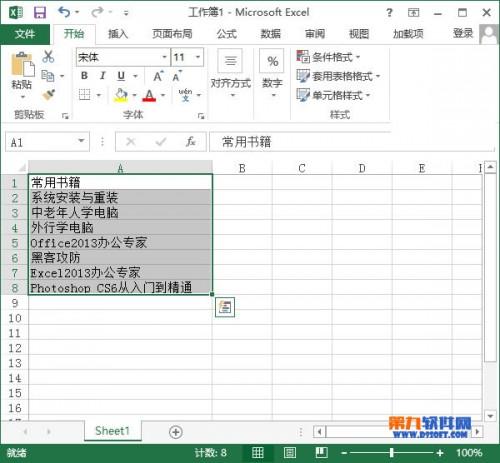Select cell containing 黑客攻防
This screenshot has width=500, height=463.
tap(120, 258)
